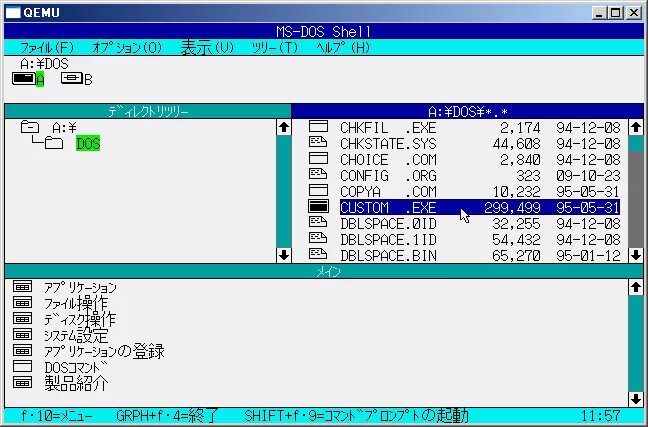
Task: Click the システム設定 group icon
Action: [22, 334]
